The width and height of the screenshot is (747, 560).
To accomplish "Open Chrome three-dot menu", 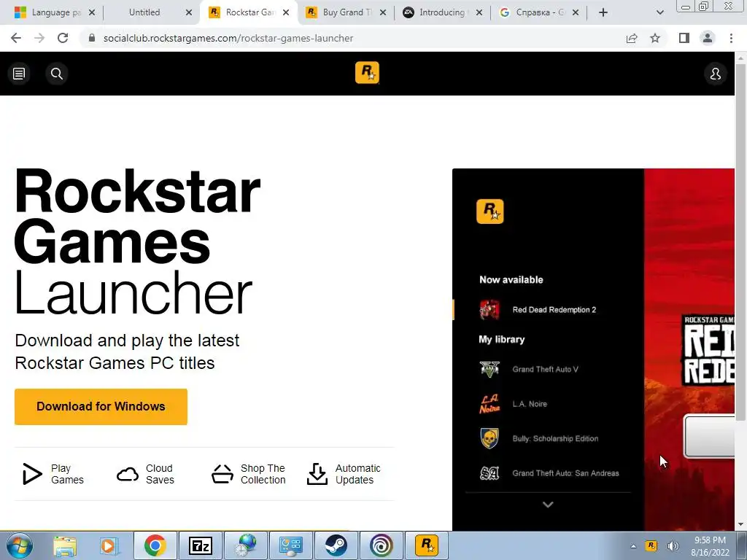I will (731, 38).
